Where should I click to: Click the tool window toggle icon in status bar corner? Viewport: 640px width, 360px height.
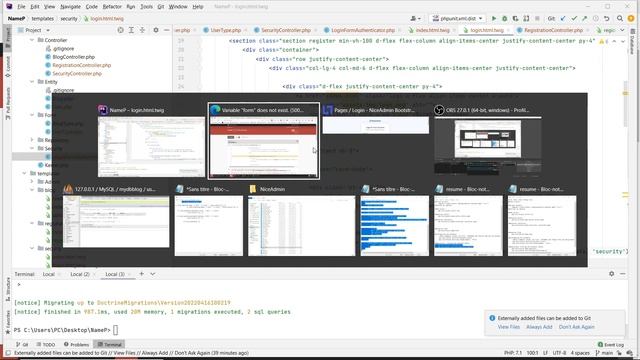pyautogui.click(x=8, y=353)
